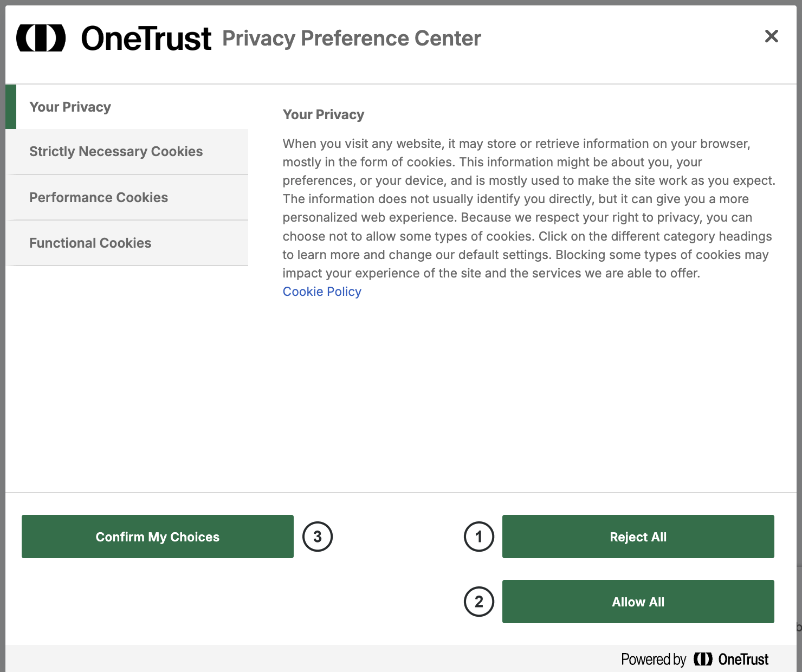The width and height of the screenshot is (802, 672).
Task: Select the Privacy Preference Center title
Action: click(352, 38)
